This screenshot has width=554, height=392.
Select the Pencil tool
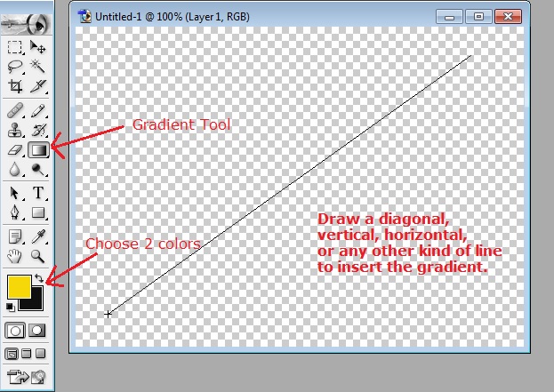(38, 110)
